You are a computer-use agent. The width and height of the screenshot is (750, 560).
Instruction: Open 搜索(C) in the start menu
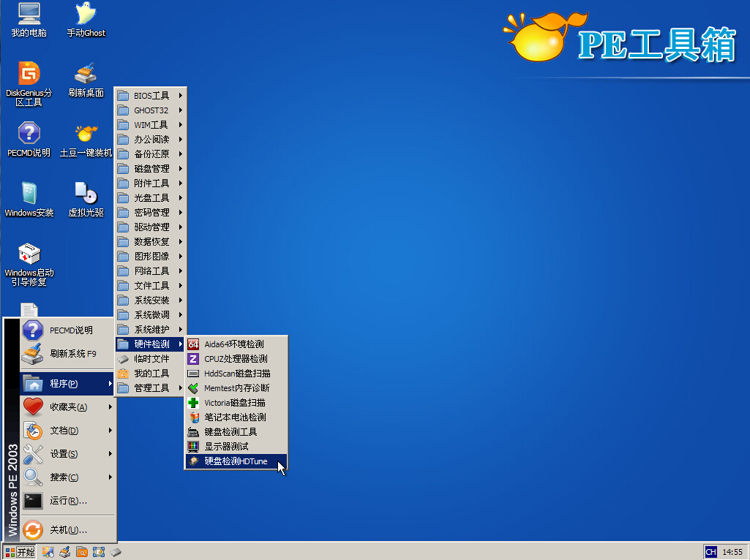pos(67,477)
